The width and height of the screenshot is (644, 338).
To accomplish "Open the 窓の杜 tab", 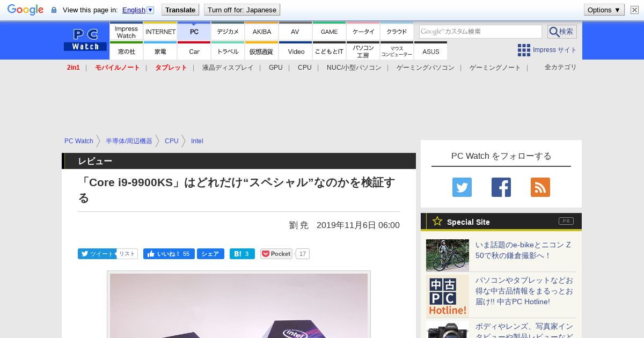I will 126,51.
